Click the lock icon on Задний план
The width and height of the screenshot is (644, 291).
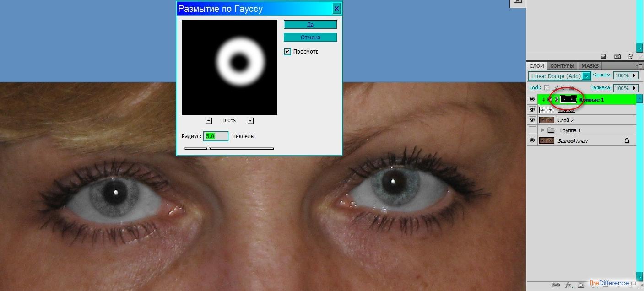pyautogui.click(x=627, y=141)
